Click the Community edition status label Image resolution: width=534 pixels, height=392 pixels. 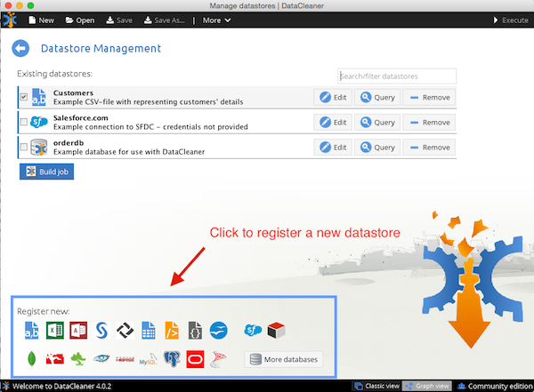coord(495,386)
